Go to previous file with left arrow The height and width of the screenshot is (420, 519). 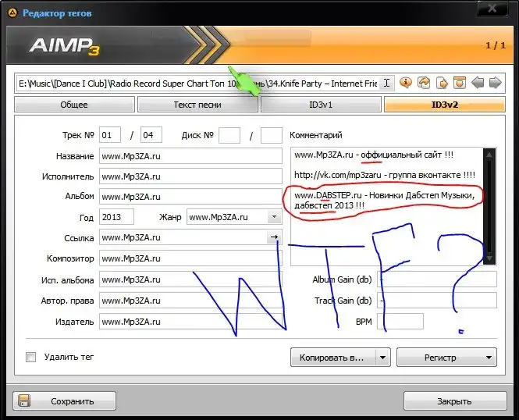(x=478, y=83)
